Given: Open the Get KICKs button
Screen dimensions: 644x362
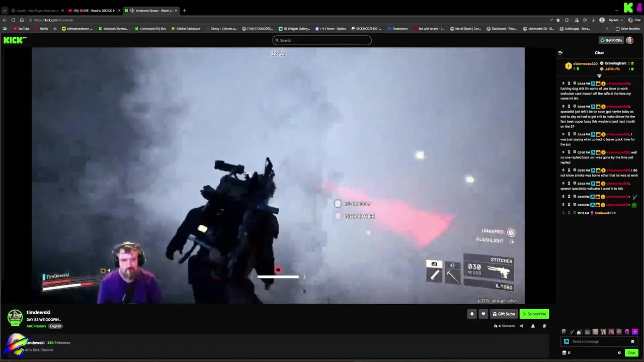Looking at the screenshot, I should coord(611,40).
